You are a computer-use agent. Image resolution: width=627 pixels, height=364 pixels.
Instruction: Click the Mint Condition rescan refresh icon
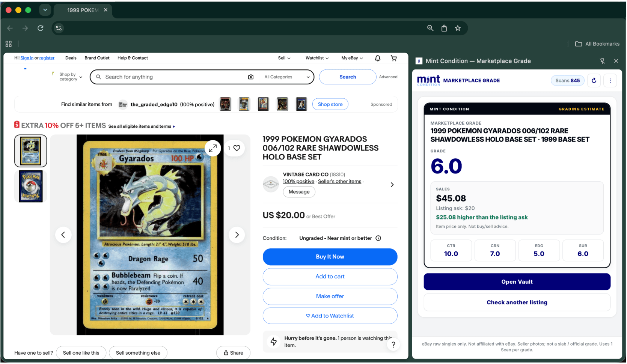(594, 81)
